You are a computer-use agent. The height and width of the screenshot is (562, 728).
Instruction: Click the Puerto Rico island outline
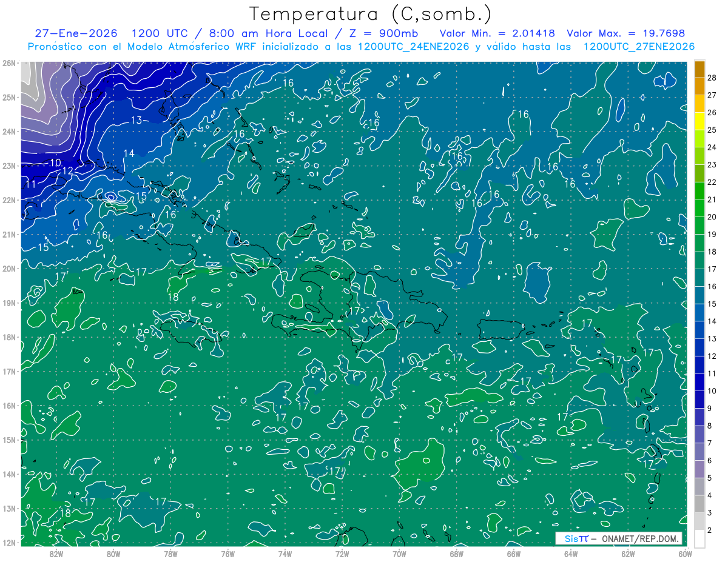point(501,329)
